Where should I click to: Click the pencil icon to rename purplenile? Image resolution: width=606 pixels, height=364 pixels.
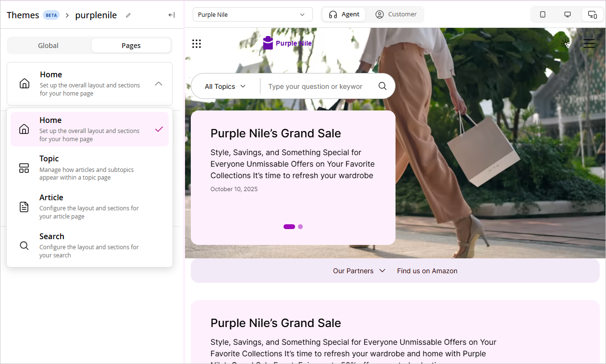(128, 15)
